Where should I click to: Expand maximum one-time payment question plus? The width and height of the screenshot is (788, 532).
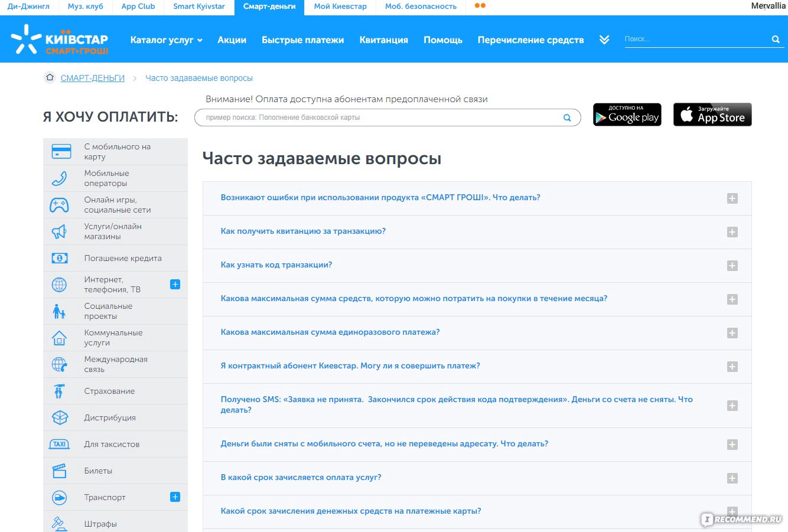(x=732, y=333)
